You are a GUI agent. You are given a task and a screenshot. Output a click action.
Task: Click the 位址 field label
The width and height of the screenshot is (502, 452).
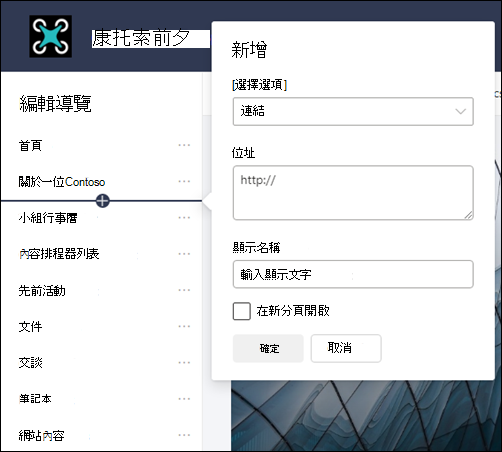(x=243, y=153)
